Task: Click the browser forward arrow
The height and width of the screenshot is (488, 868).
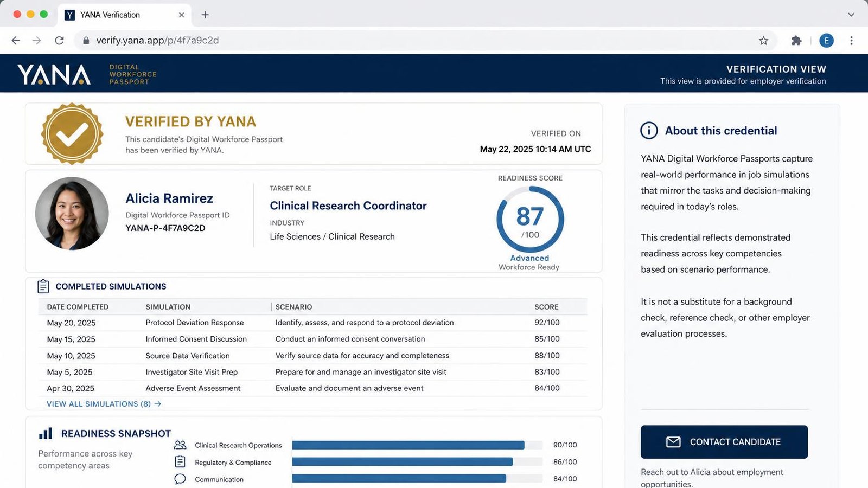Action: [x=37, y=41]
